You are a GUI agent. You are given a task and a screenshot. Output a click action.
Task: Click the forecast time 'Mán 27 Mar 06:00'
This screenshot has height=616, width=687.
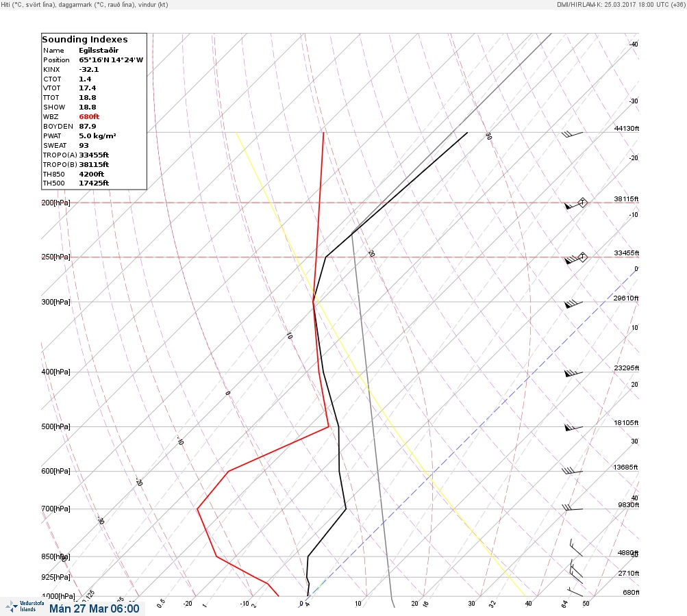(x=95, y=608)
